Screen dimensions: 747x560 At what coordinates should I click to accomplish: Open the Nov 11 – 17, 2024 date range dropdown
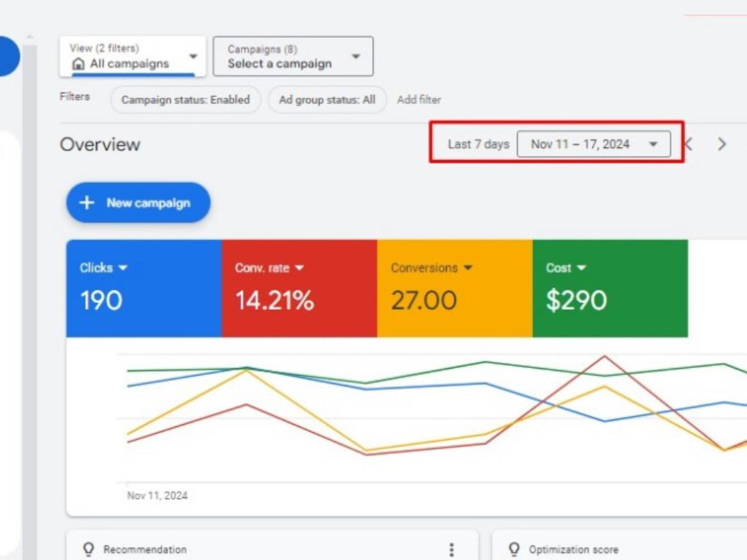coord(594,144)
